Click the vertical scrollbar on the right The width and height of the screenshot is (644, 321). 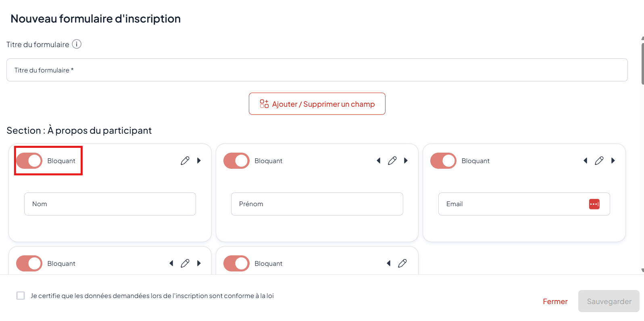pos(642,60)
